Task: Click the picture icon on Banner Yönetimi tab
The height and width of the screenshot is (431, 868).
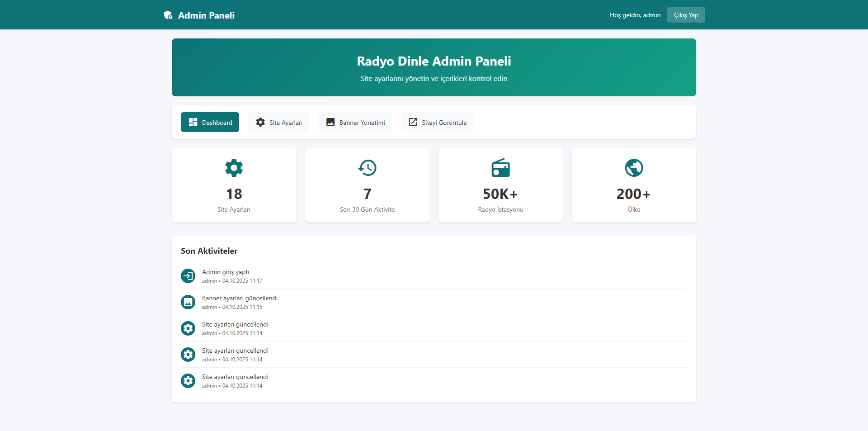Action: [330, 122]
